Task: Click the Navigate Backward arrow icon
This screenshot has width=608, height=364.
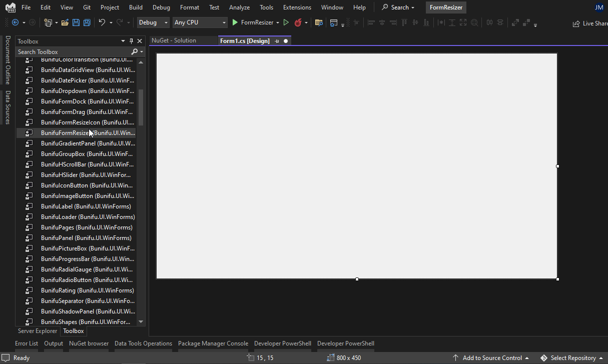Action: [15, 22]
